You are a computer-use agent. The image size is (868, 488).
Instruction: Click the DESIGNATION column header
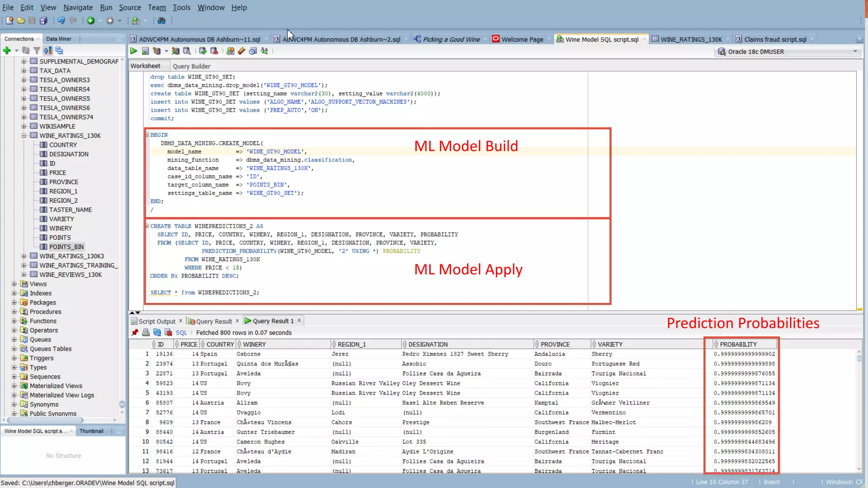(467, 344)
